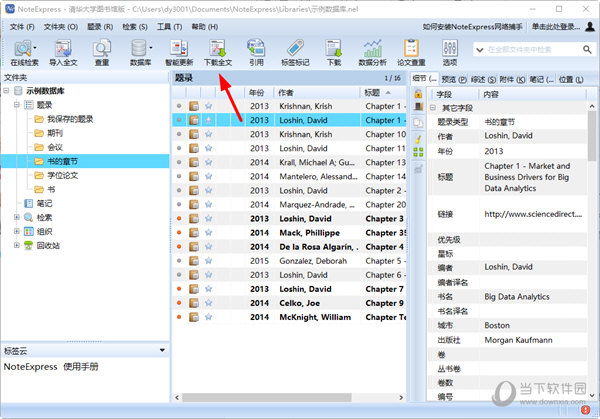
Task: Toggle star for Krall, Michael A row
Action: (x=208, y=162)
